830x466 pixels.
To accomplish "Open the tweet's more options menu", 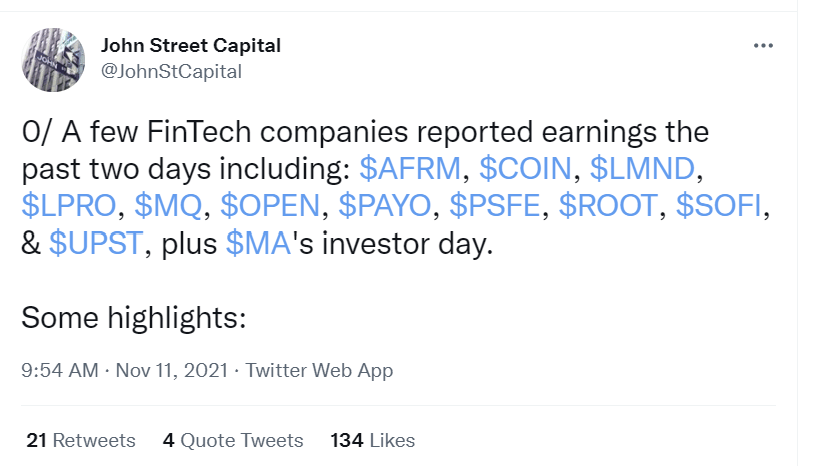I will point(763,46).
